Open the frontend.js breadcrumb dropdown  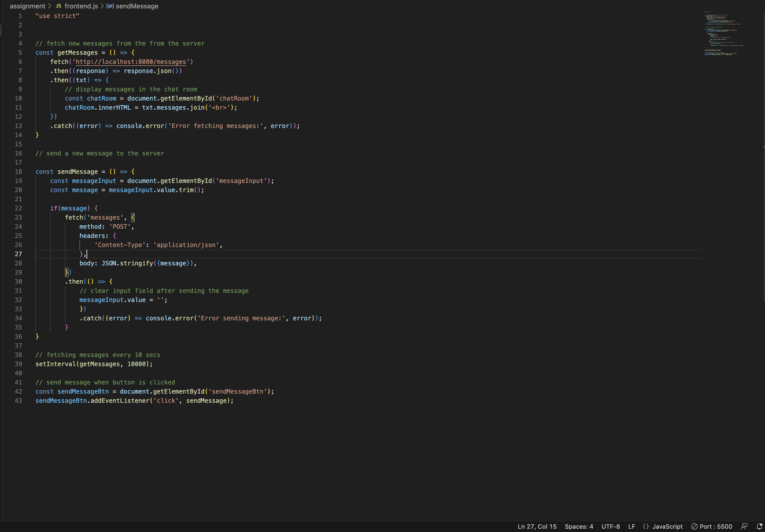click(x=81, y=6)
